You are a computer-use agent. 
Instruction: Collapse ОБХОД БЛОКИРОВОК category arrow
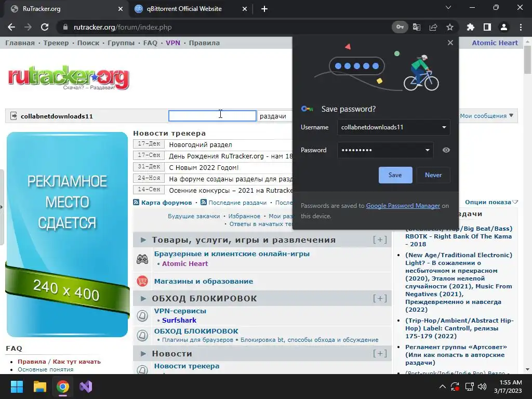pos(143,299)
